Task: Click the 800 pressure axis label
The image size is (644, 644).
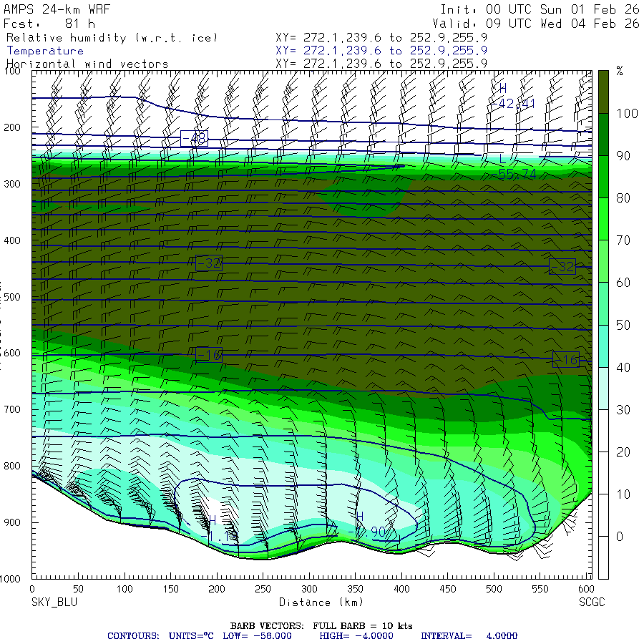Action: click(12, 466)
